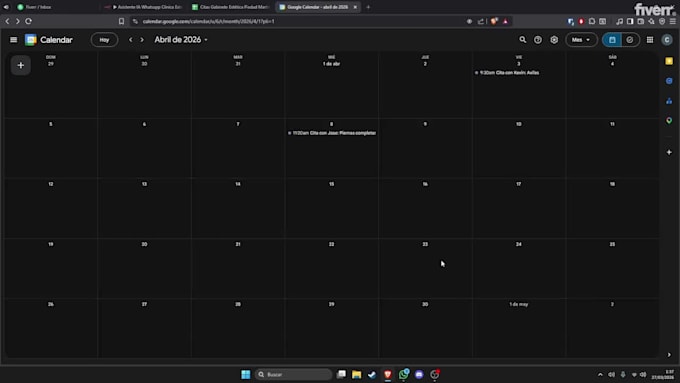Go forward in the browser
680x383 pixels.
coord(18,21)
